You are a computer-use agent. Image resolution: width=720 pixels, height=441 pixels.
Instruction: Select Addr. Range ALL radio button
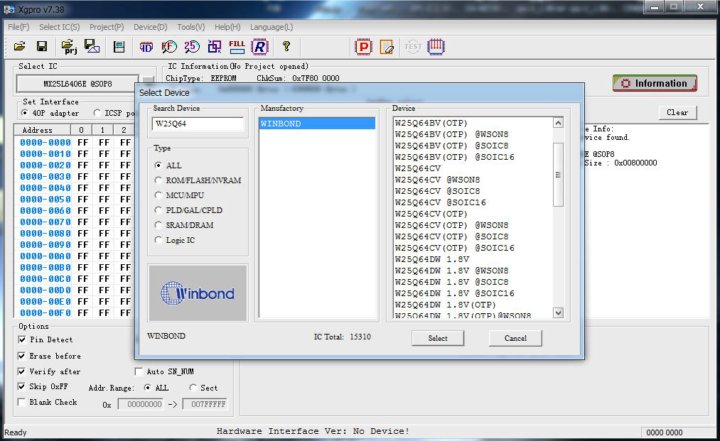(147, 388)
